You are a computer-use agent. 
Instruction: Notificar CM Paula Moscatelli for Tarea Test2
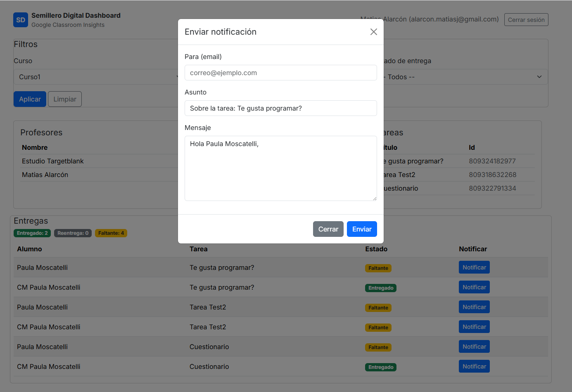click(x=474, y=326)
